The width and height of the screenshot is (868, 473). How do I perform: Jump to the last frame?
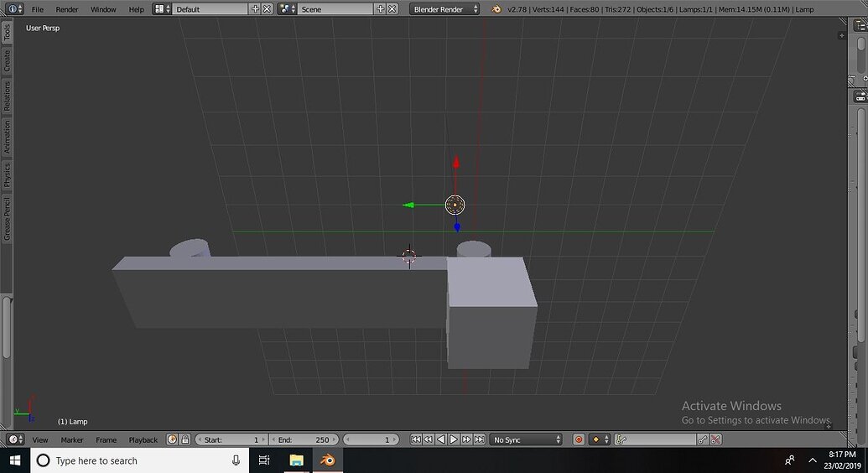[480, 439]
